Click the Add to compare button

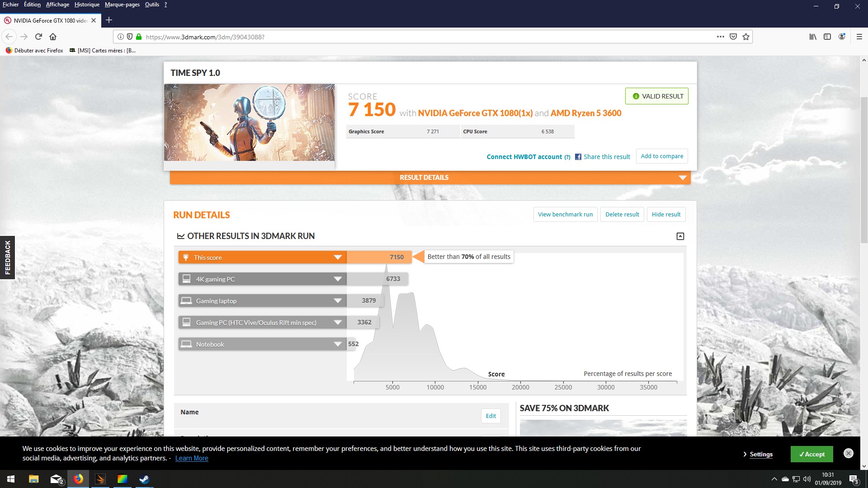pyautogui.click(x=662, y=156)
